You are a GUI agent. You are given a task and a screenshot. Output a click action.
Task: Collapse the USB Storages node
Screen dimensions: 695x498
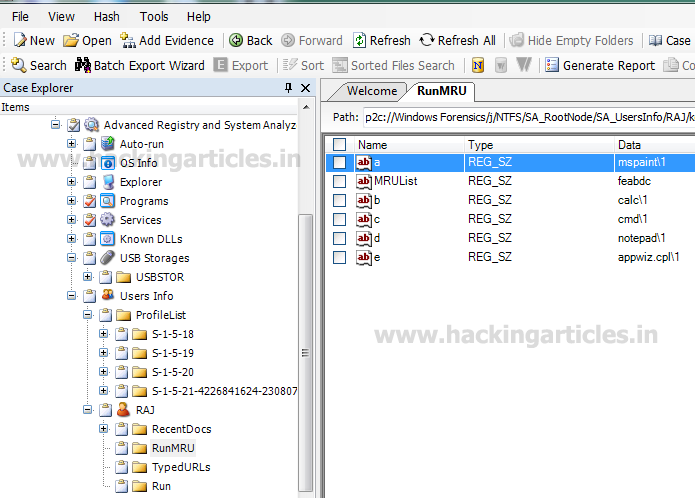[71, 257]
